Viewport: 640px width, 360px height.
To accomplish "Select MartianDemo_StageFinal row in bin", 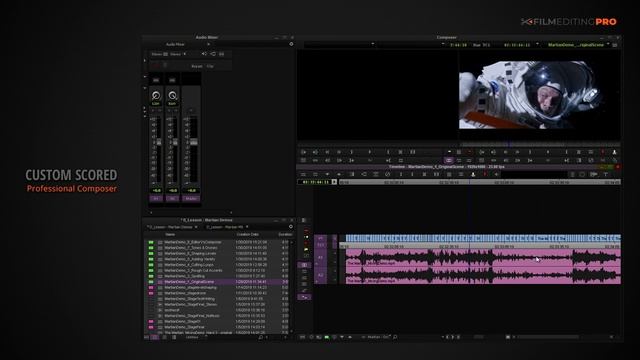I will point(217,327).
